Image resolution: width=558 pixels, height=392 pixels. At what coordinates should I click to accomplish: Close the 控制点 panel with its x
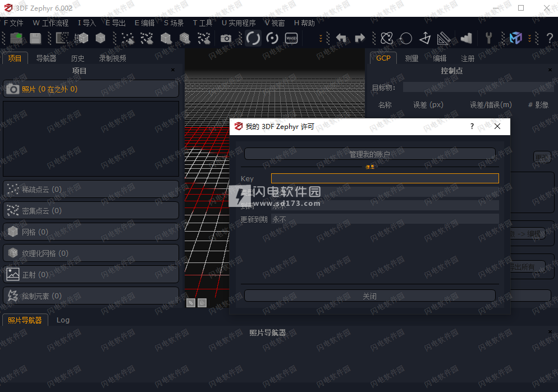(550, 70)
